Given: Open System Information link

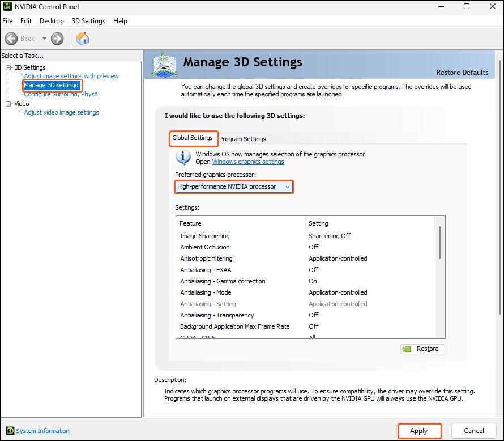Looking at the screenshot, I should point(42,431).
